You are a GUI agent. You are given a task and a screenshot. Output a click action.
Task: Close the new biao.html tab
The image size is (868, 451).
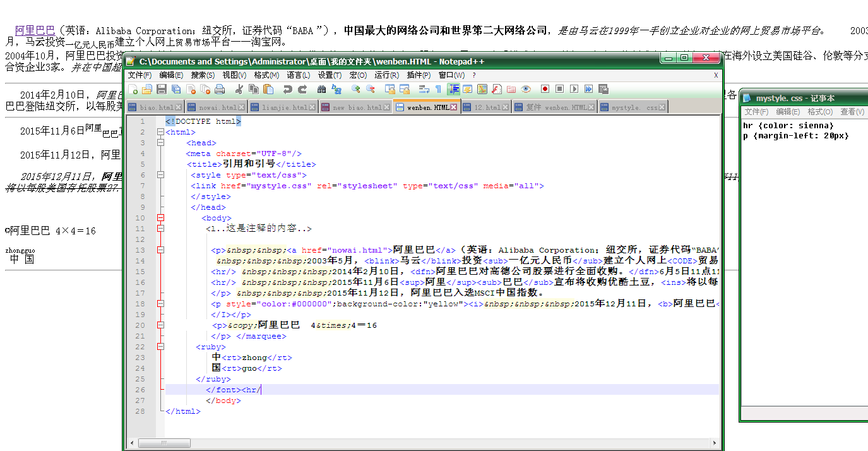(x=386, y=107)
